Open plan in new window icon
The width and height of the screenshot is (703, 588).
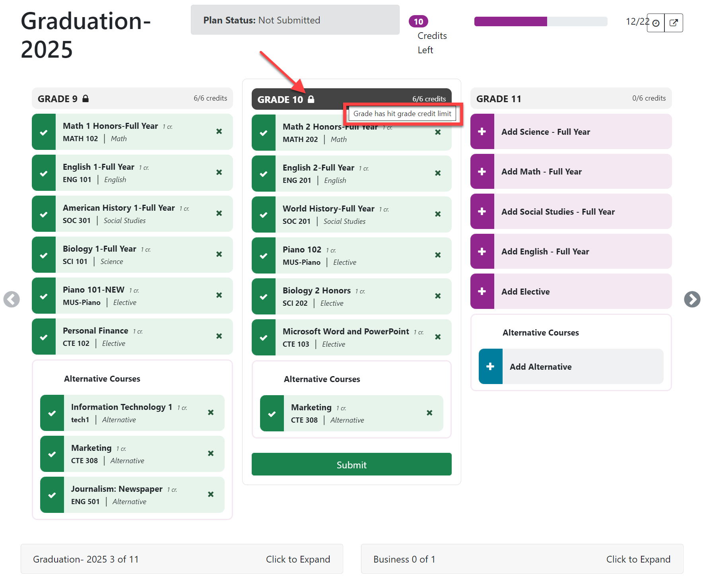click(674, 23)
